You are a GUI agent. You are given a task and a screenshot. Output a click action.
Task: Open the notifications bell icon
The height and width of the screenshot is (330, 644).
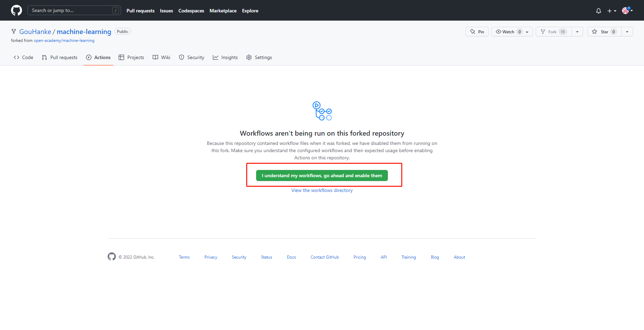(x=599, y=11)
